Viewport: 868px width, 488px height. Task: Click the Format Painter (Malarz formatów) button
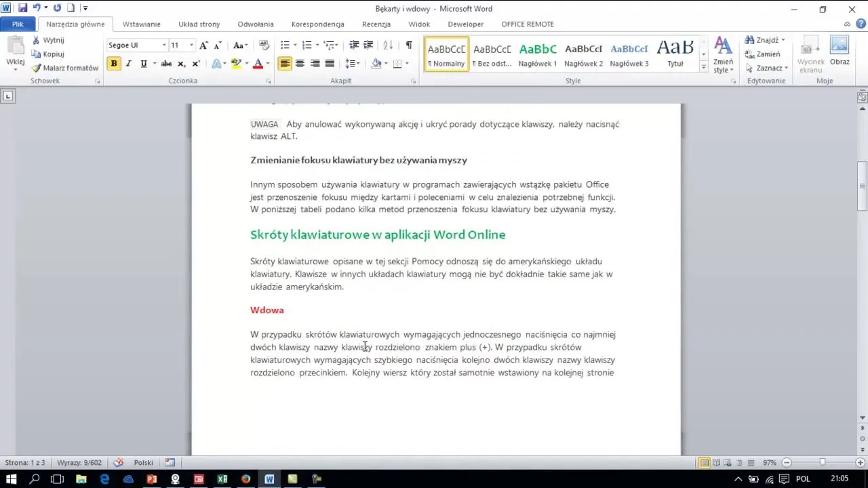(65, 68)
